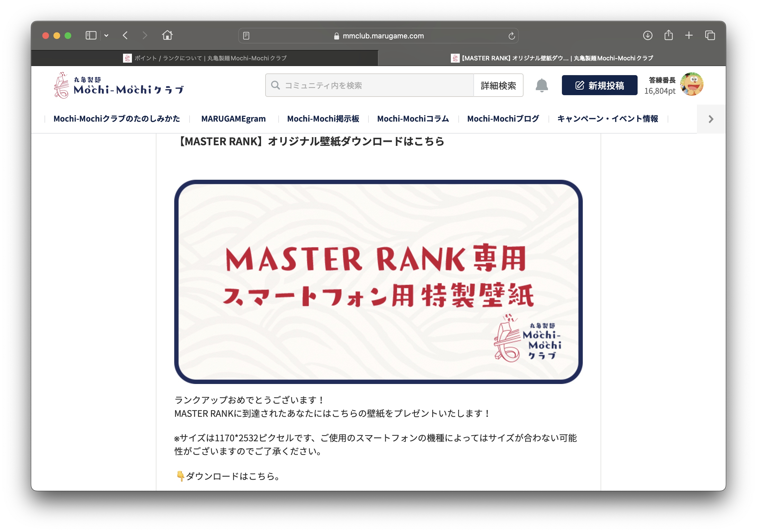Switch to the ポイント / ランクについて tab
The image size is (757, 532).
pyautogui.click(x=204, y=58)
